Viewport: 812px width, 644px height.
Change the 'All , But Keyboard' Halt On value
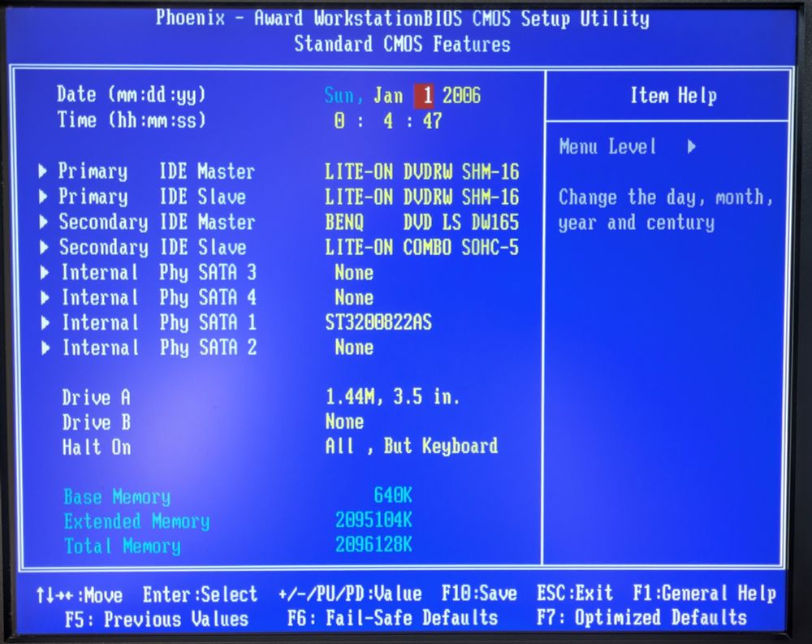click(x=412, y=446)
